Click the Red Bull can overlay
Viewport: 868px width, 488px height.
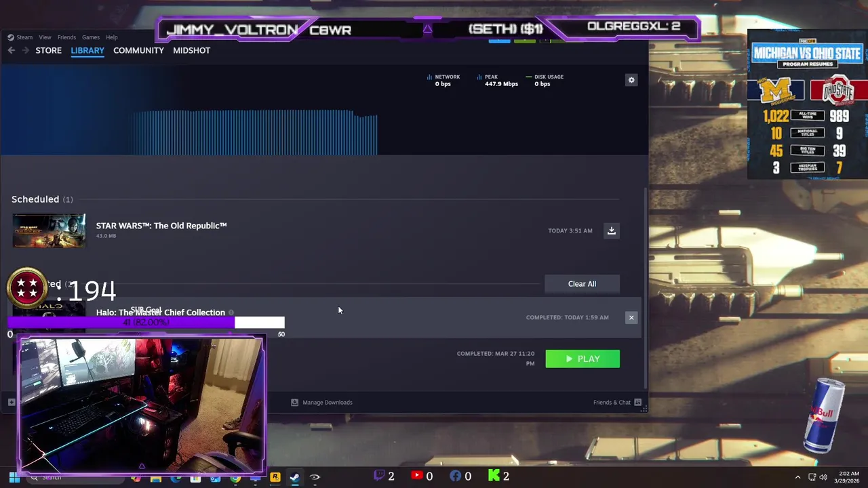(825, 415)
